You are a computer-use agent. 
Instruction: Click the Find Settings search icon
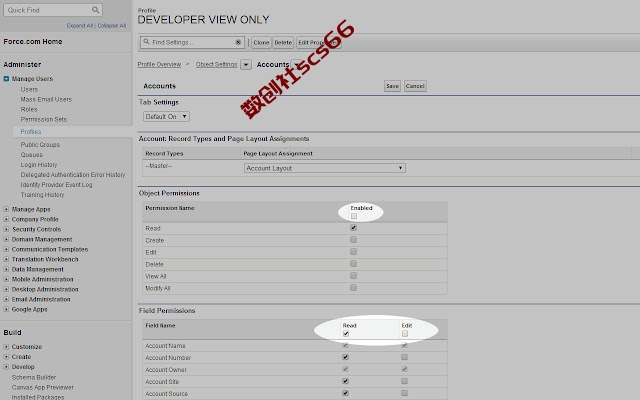146,42
